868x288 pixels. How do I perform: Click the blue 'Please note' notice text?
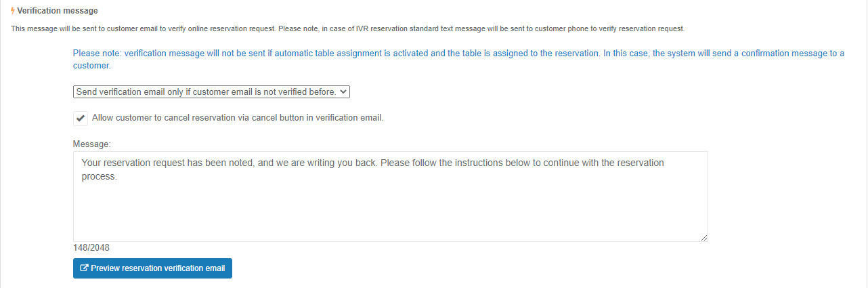pyautogui.click(x=458, y=60)
